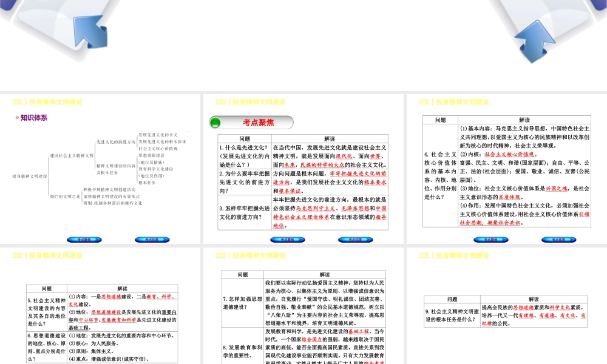This screenshot has height=364, width=607.
Task: Click the 解读 header above question 1's answer
Action: point(330,139)
